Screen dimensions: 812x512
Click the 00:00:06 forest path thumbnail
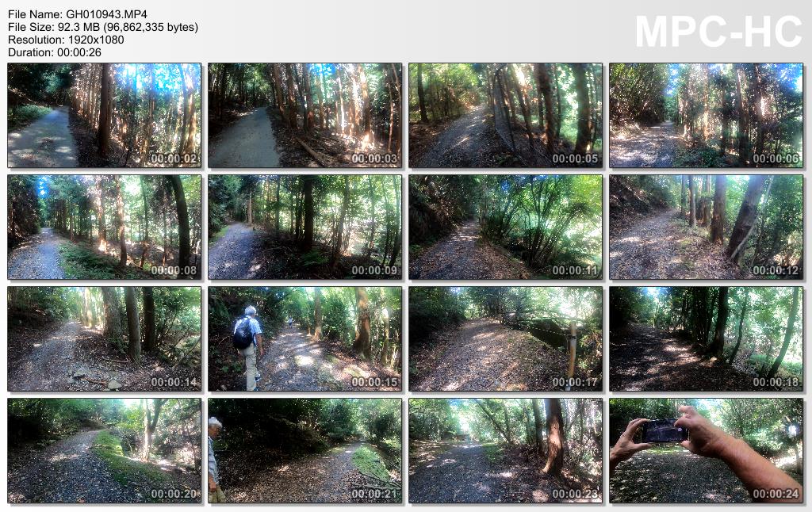pos(706,116)
